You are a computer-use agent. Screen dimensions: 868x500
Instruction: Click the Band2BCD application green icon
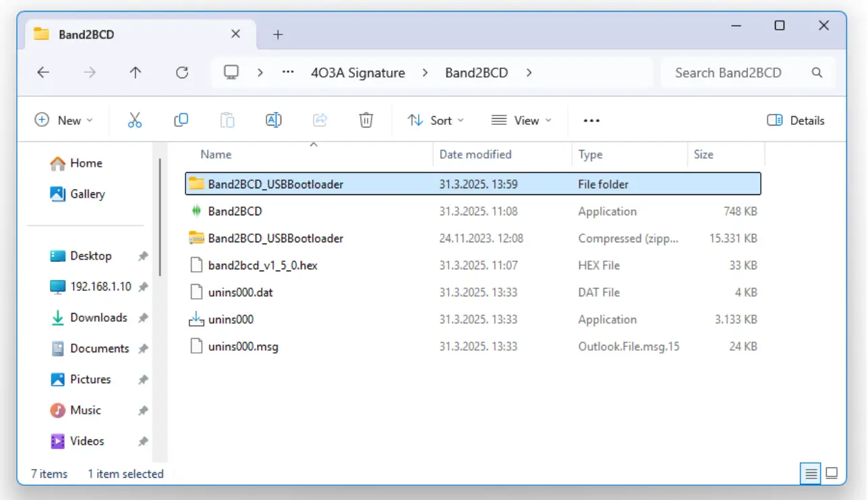coord(196,211)
